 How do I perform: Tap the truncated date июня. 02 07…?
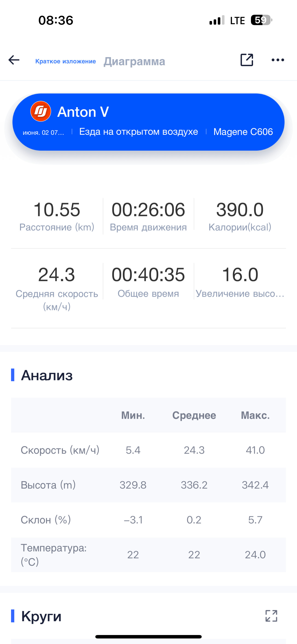[x=44, y=132]
